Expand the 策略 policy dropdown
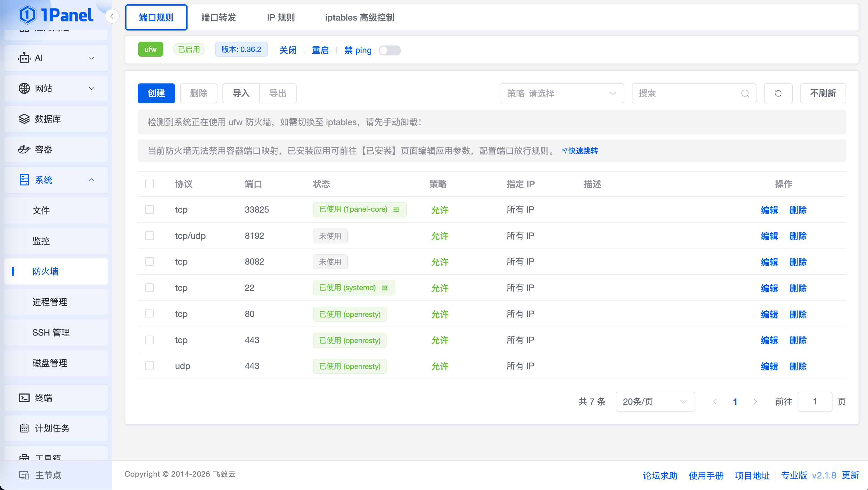Image resolution: width=868 pixels, height=490 pixels. coord(561,93)
